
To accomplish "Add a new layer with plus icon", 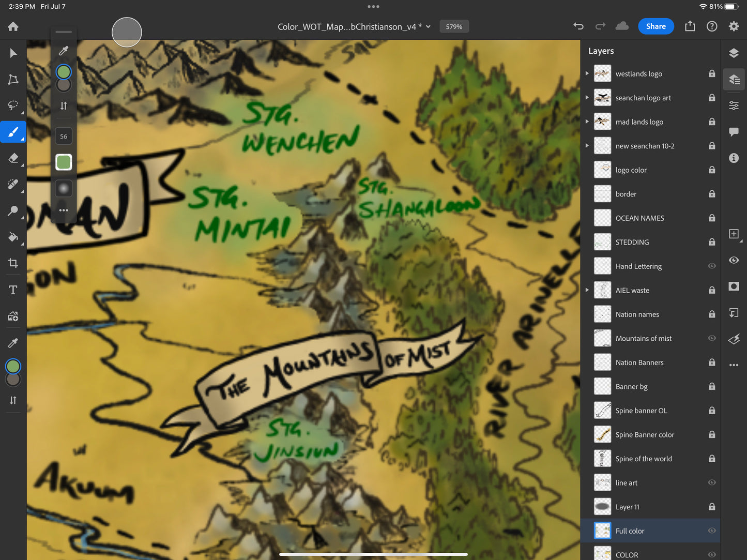I will 734,234.
